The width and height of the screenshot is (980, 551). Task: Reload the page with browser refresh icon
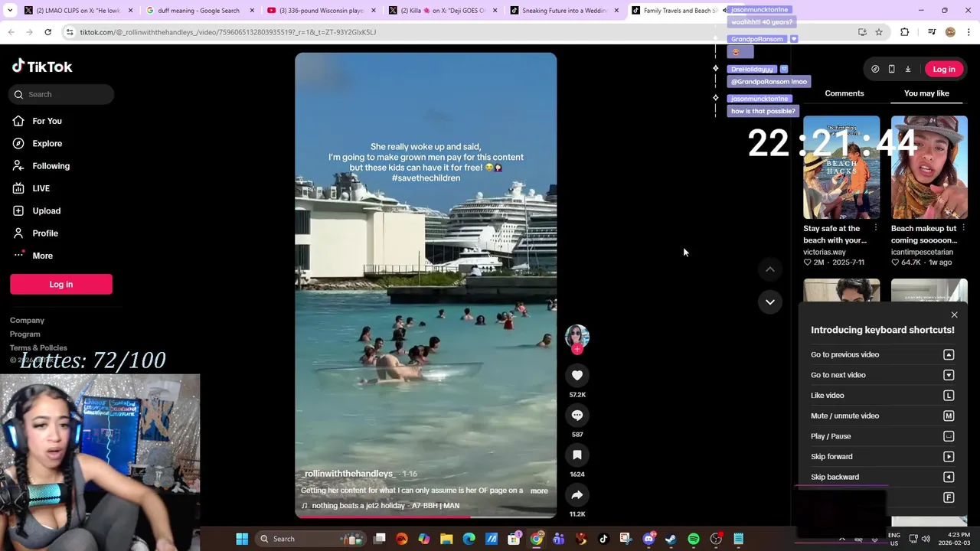47,32
